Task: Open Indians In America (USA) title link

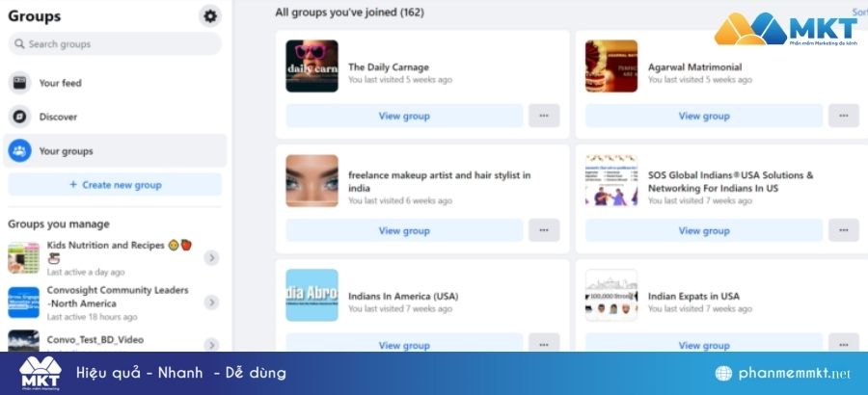Action: click(403, 296)
